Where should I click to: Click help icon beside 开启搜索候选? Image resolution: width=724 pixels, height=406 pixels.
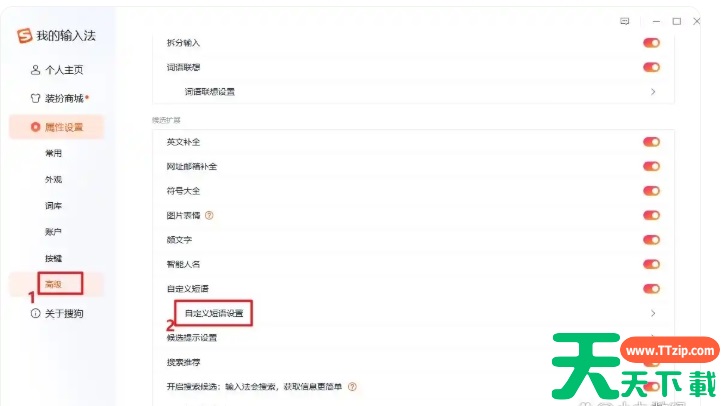[352, 387]
